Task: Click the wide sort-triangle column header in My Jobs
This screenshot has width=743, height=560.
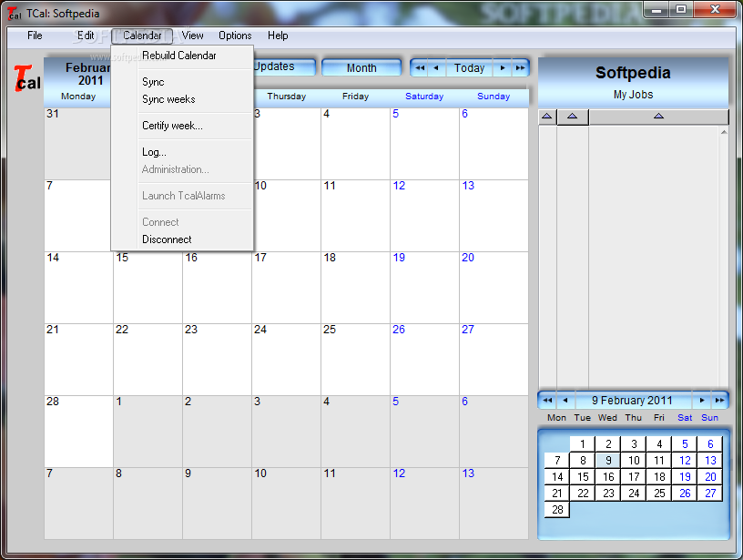Action: coord(658,116)
